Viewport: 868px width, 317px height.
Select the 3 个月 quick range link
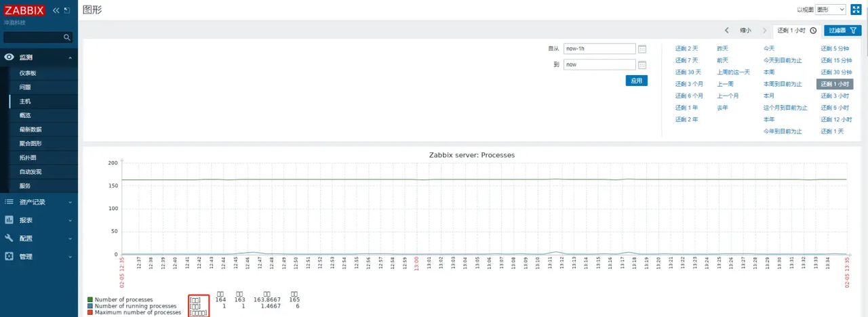click(689, 84)
